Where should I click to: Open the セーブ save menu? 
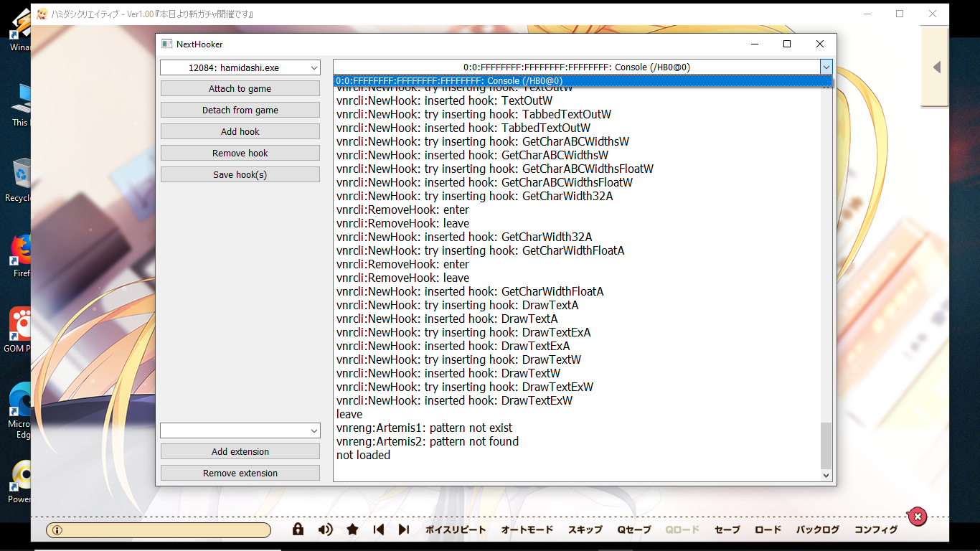point(727,530)
